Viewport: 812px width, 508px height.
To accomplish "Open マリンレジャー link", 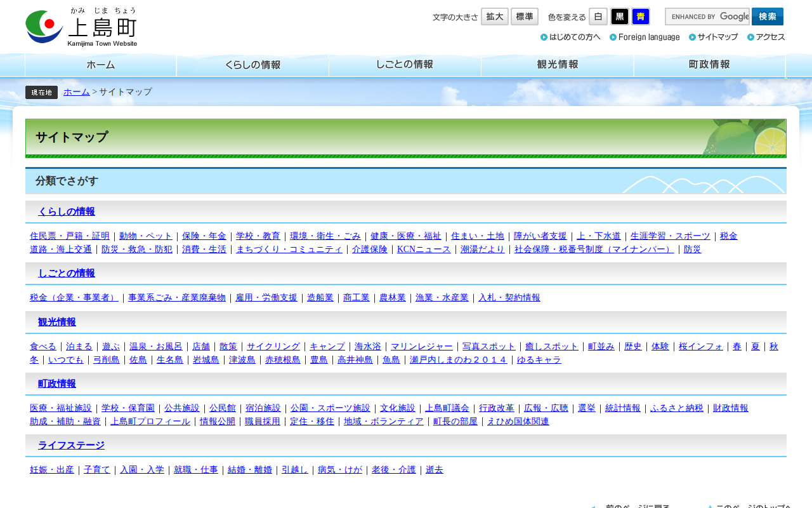I will [x=422, y=347].
